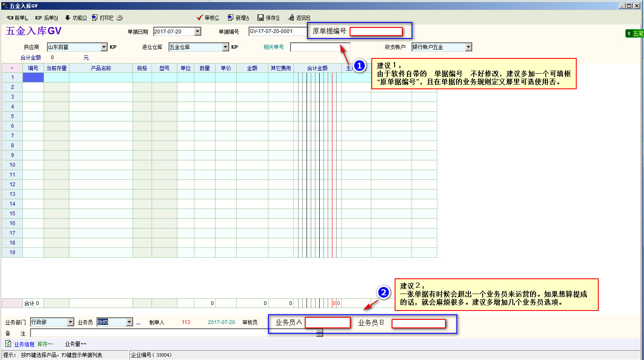Open the 单据日期 date dropdown

click(197, 32)
